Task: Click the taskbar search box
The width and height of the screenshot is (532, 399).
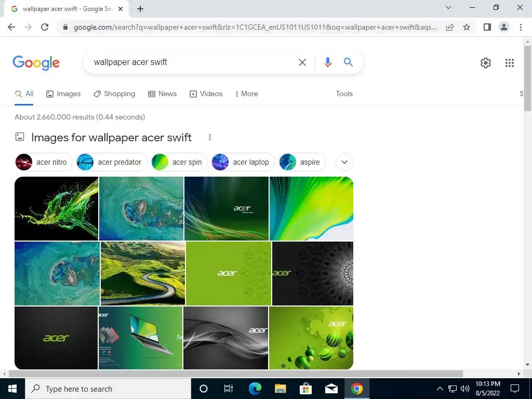Action: pyautogui.click(x=108, y=389)
